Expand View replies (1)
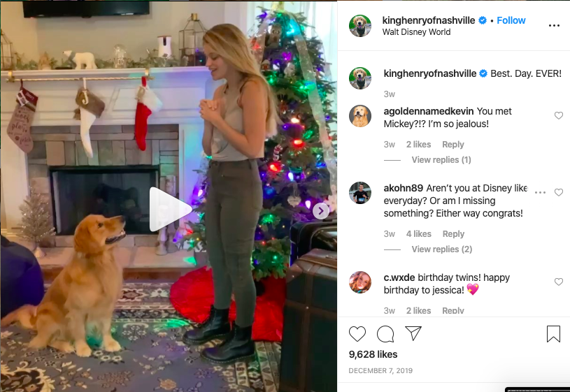Image resolution: width=570 pixels, height=392 pixels. (441, 160)
